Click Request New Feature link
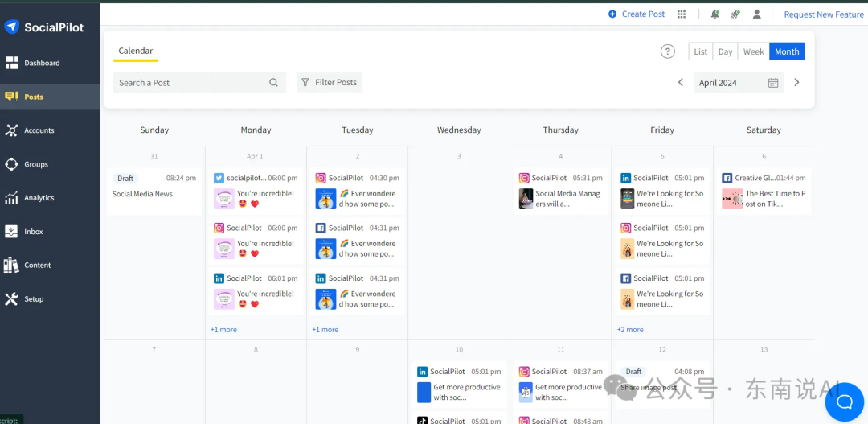The image size is (868, 424). pos(824,14)
